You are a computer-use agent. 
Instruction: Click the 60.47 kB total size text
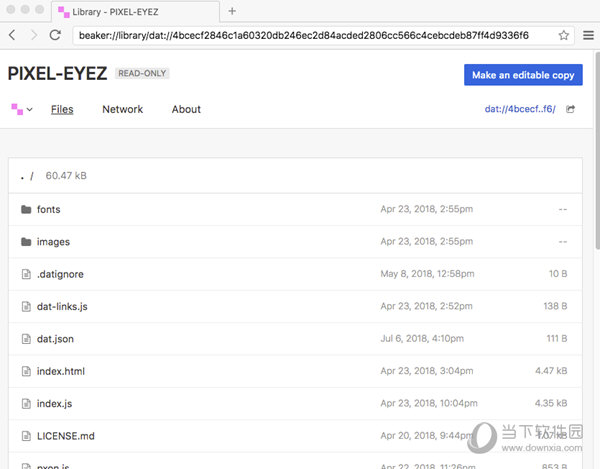(x=66, y=176)
